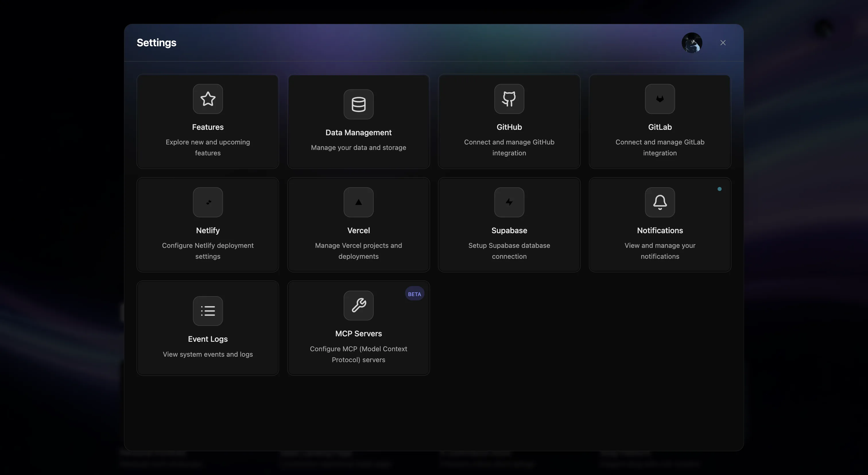The image size is (868, 475).
Task: Open the Data Management title
Action: click(359, 132)
